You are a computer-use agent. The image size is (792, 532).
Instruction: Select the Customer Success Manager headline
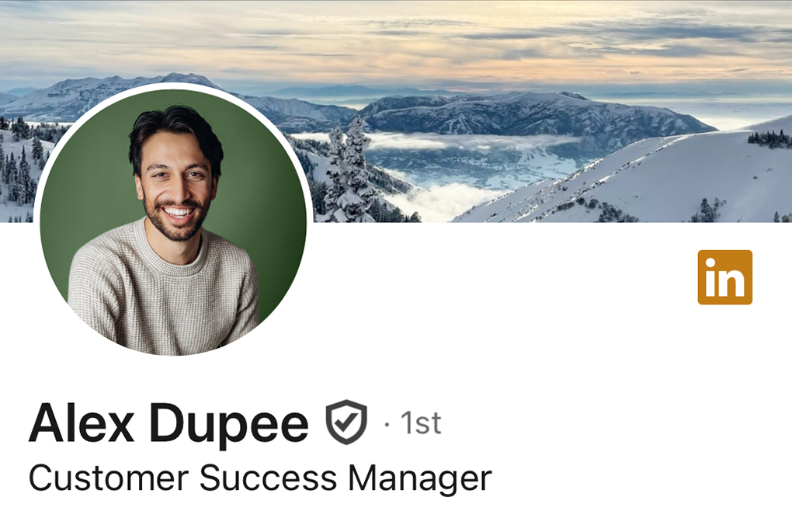pos(260,478)
